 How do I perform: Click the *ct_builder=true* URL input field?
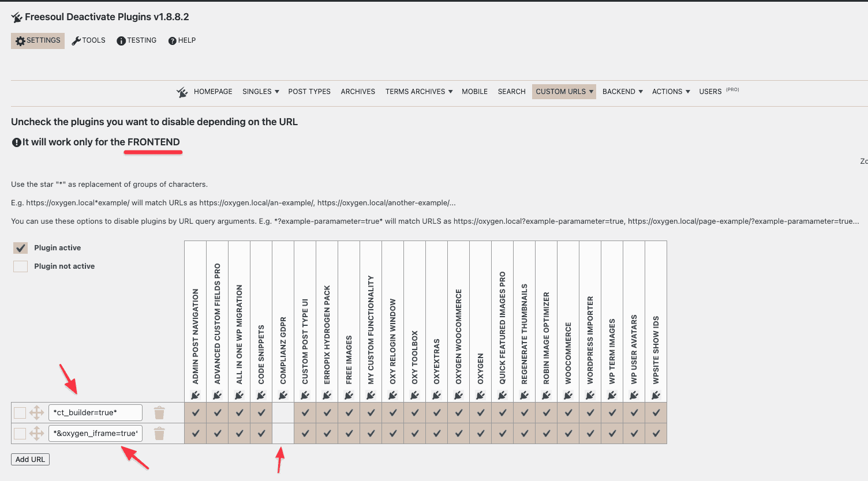95,413
